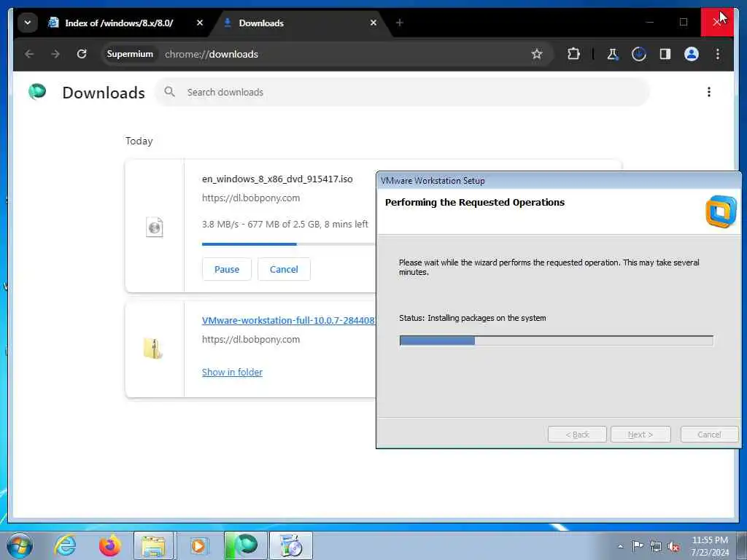Reload the downloads page
The width and height of the screenshot is (747, 560).
coord(82,54)
